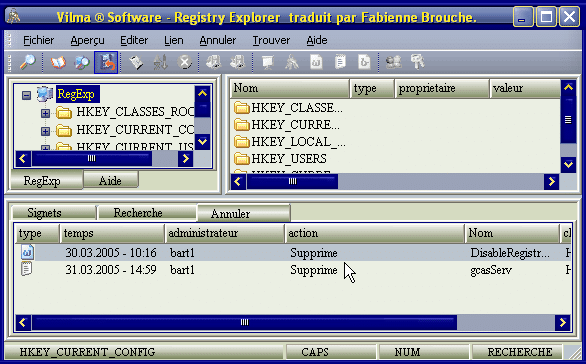This screenshot has width=586, height=364.
Task: Sort by the type column in key list
Action: coord(372,88)
